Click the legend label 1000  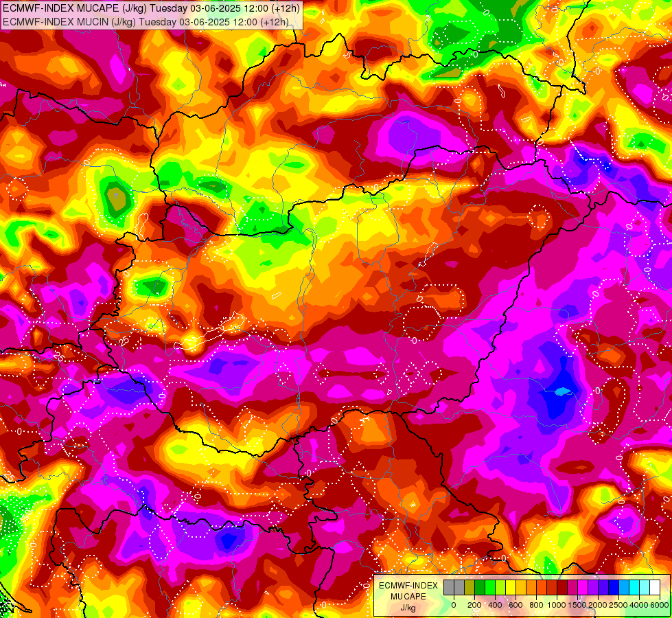coord(557,605)
